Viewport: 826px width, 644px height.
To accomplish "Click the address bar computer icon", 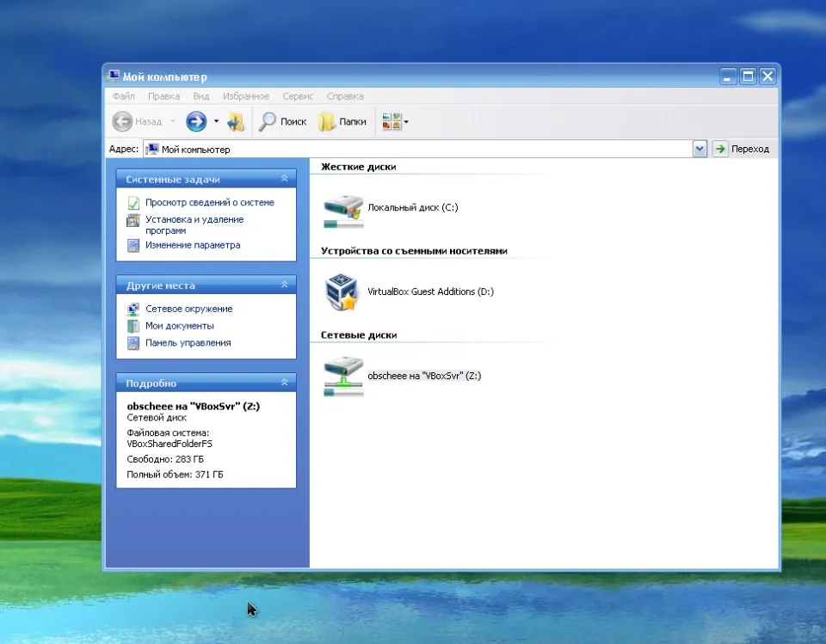I will pos(152,149).
